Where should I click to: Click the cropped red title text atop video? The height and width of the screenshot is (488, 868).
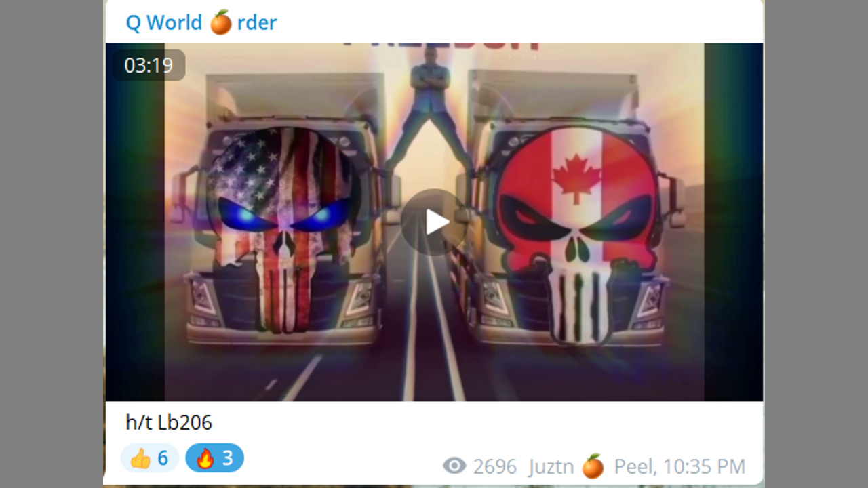coord(442,46)
